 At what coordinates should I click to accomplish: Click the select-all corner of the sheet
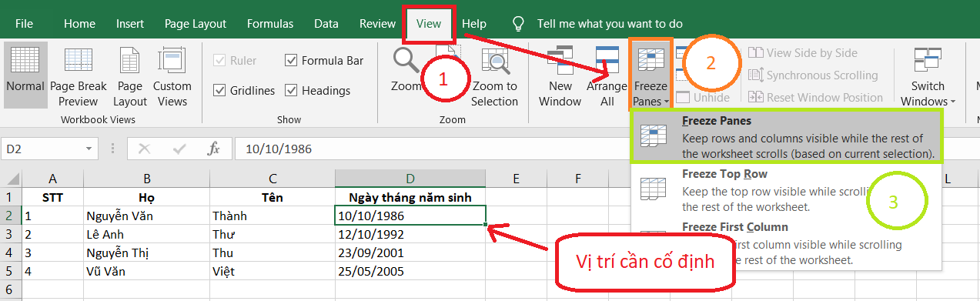(x=11, y=179)
